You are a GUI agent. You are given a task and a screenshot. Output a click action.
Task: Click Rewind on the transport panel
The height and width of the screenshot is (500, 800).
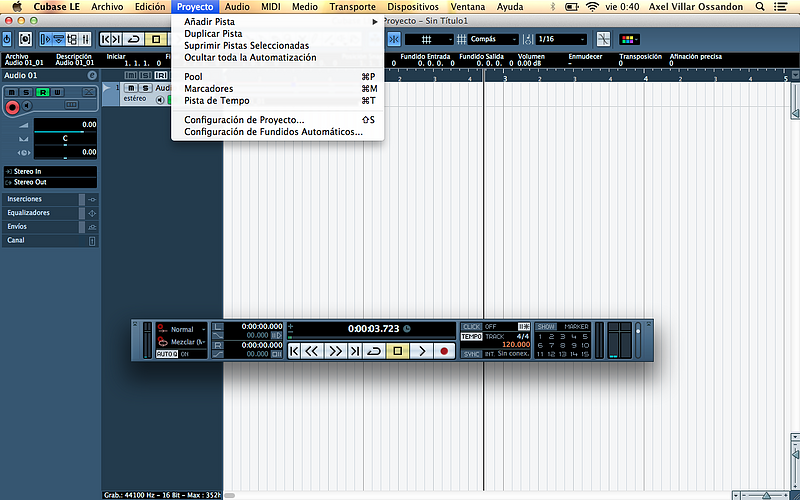tap(312, 351)
